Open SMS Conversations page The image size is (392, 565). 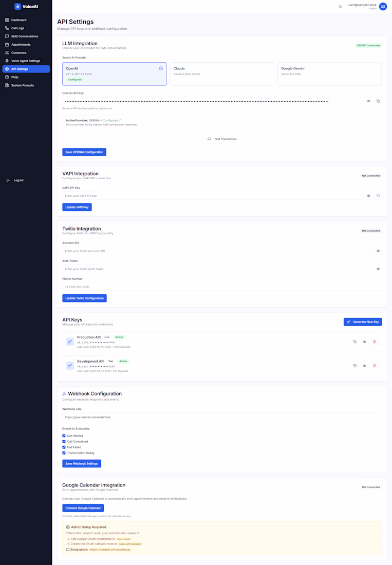[26, 36]
